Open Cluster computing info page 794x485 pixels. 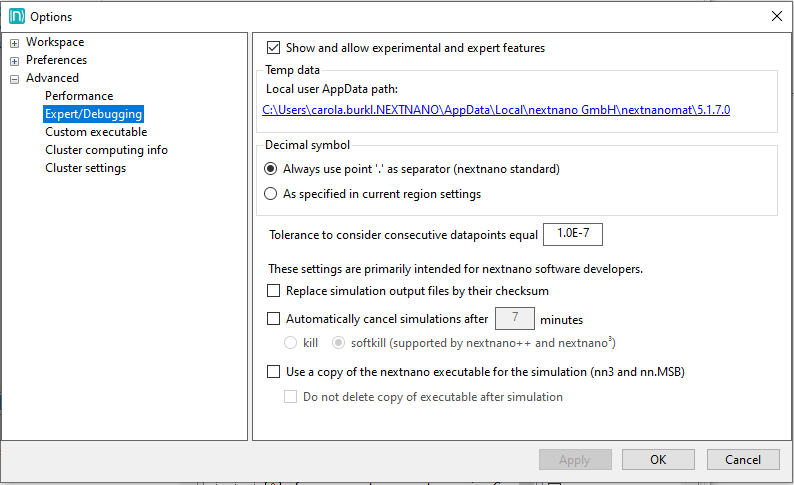[x=106, y=150]
